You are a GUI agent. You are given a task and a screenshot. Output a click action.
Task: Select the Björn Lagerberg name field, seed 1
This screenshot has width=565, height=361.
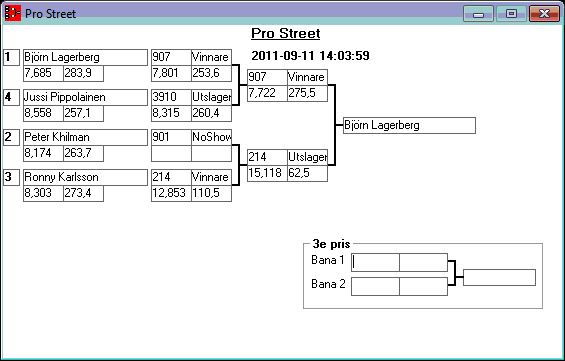click(85, 57)
